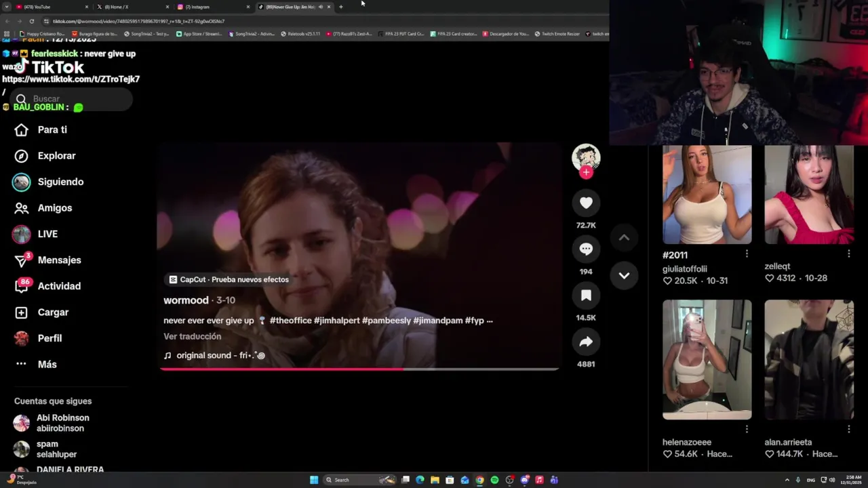Switch to the Instagram browser tab
868x488 pixels.
[x=213, y=7]
